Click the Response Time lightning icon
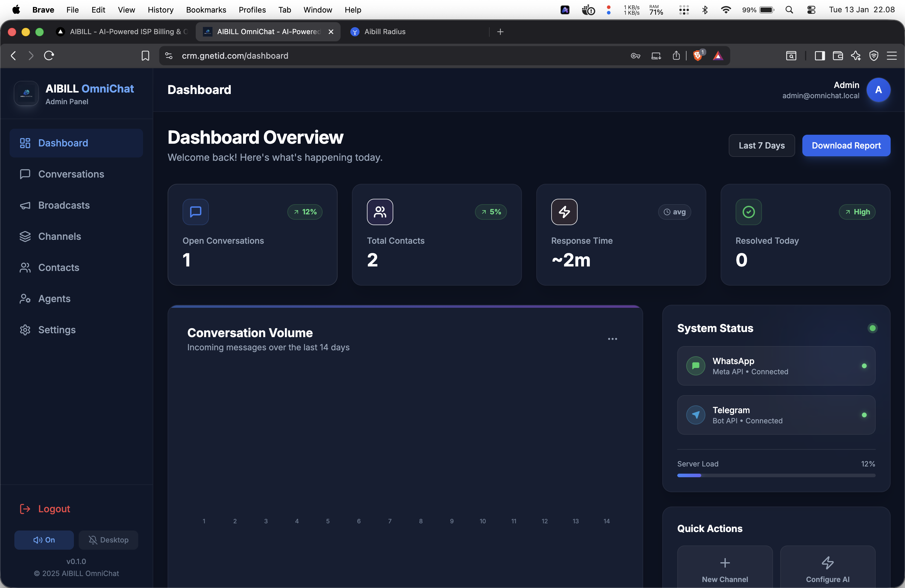The height and width of the screenshot is (588, 905). pyautogui.click(x=564, y=212)
